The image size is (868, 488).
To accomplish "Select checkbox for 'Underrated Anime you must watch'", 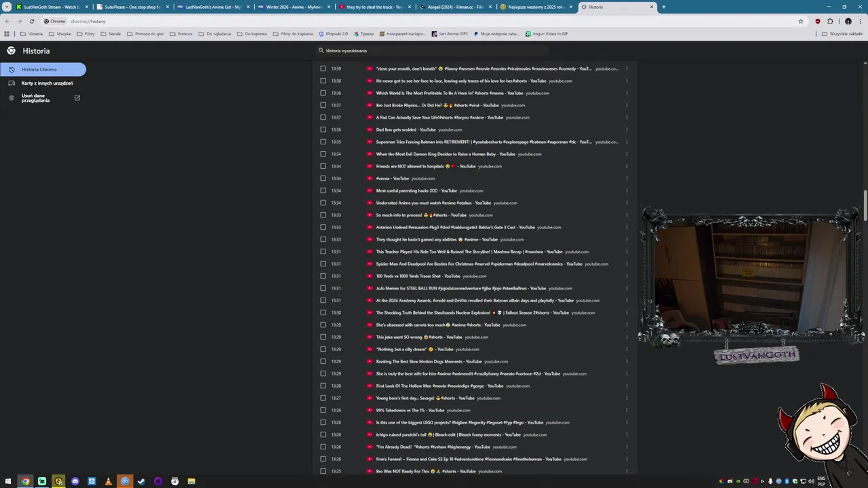I will [323, 203].
